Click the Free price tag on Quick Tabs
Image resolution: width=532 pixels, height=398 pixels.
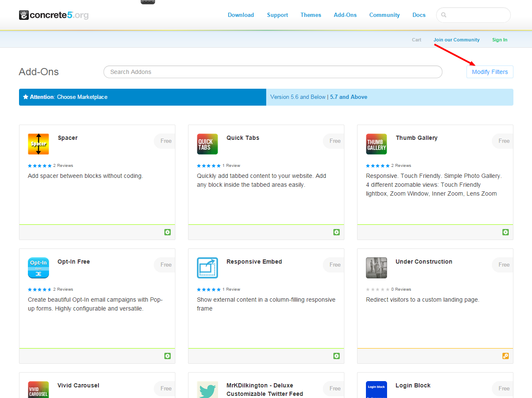334,141
